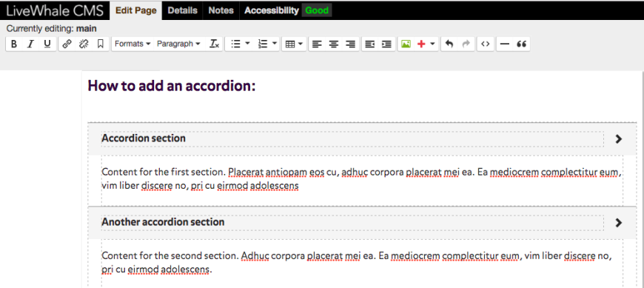This screenshot has height=288, width=644.
Task: Open the Accessibility tab
Action: coord(272,10)
